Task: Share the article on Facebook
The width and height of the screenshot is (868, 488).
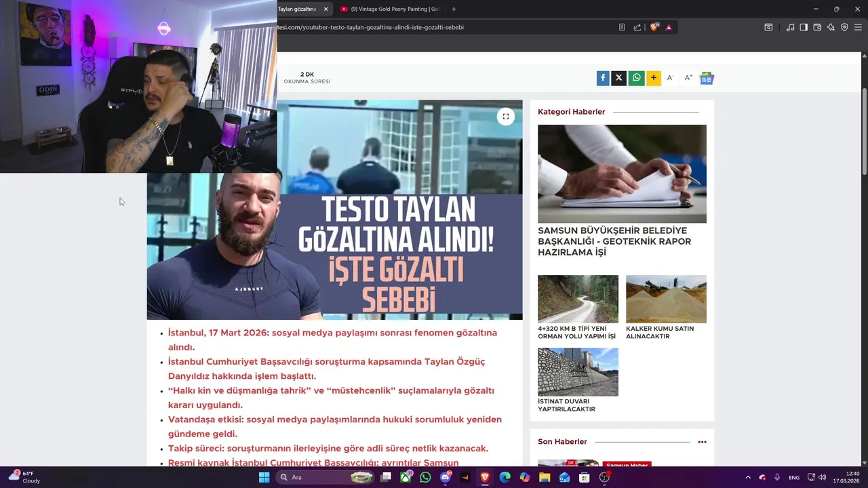Action: coord(603,78)
